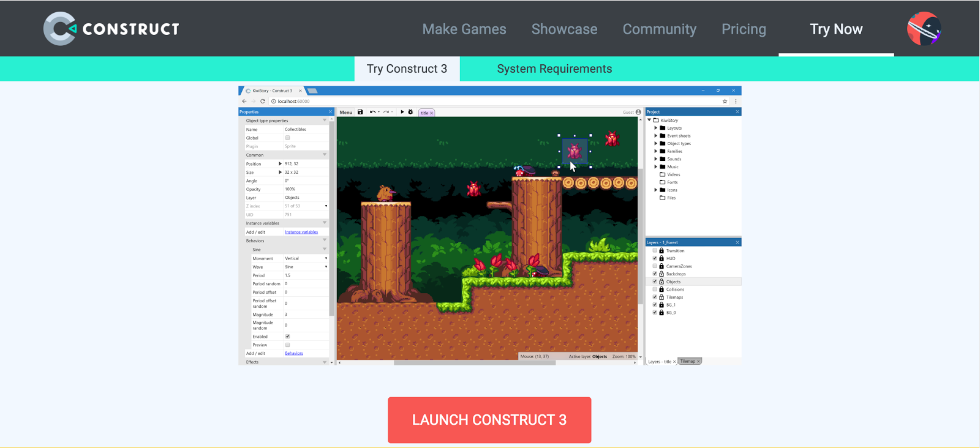
Task: Show the CameraZones layer via its checkbox
Action: tap(655, 266)
